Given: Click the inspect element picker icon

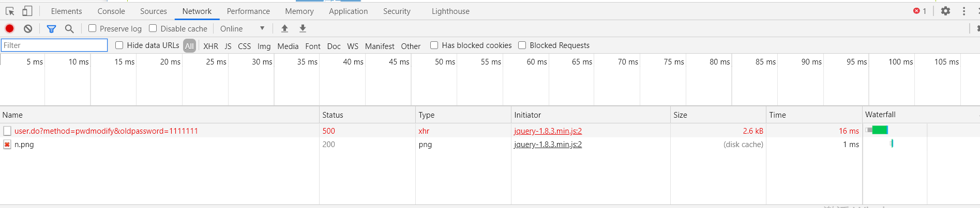Looking at the screenshot, I should tap(10, 11).
